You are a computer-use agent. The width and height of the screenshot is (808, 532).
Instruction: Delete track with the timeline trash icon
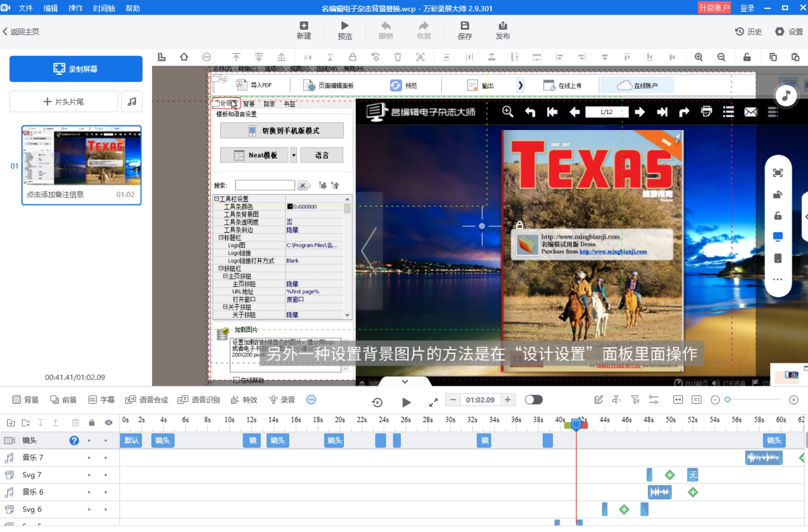75,423
